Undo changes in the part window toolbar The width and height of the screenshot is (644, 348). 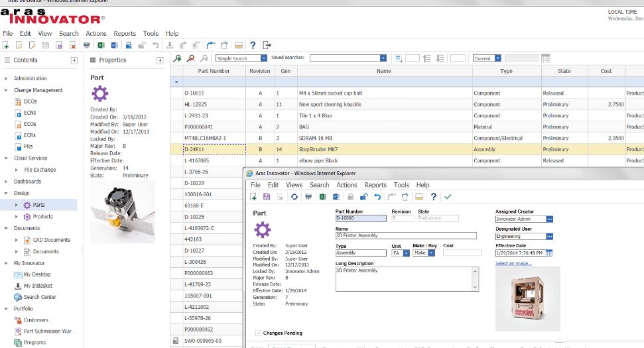[x=377, y=197]
